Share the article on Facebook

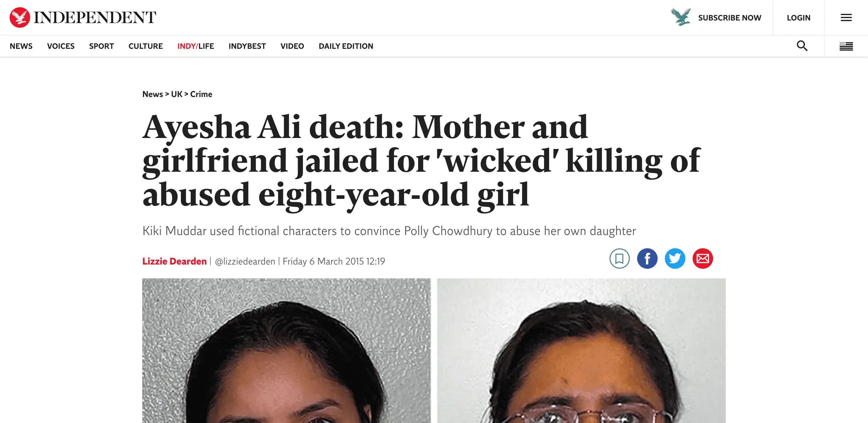click(647, 258)
